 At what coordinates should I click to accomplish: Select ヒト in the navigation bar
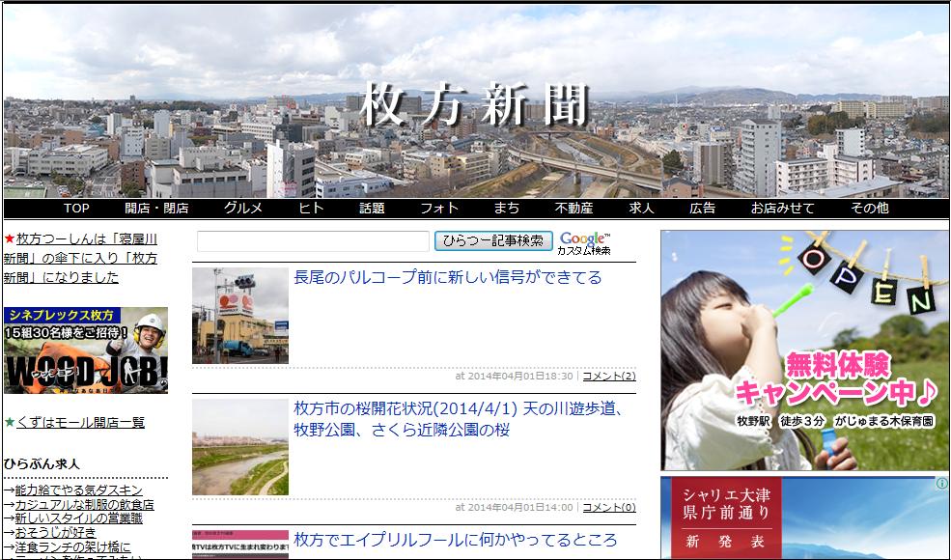click(311, 209)
